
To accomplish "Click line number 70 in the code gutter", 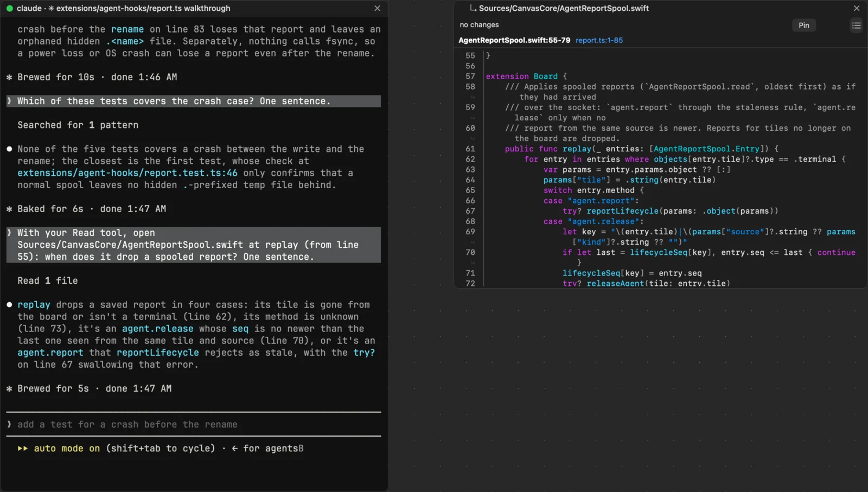I will [x=470, y=253].
